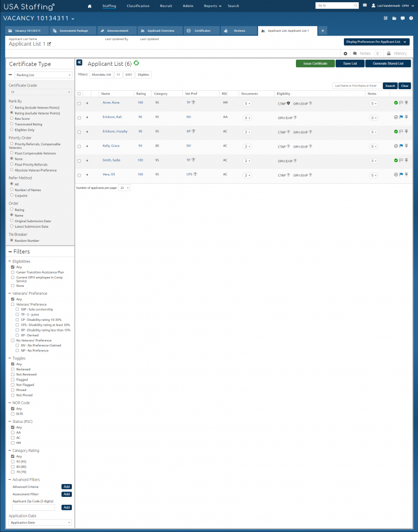This screenshot has width=418, height=532.
Task: Select the checkbox for Kelly, Grace
Action: 79,147
